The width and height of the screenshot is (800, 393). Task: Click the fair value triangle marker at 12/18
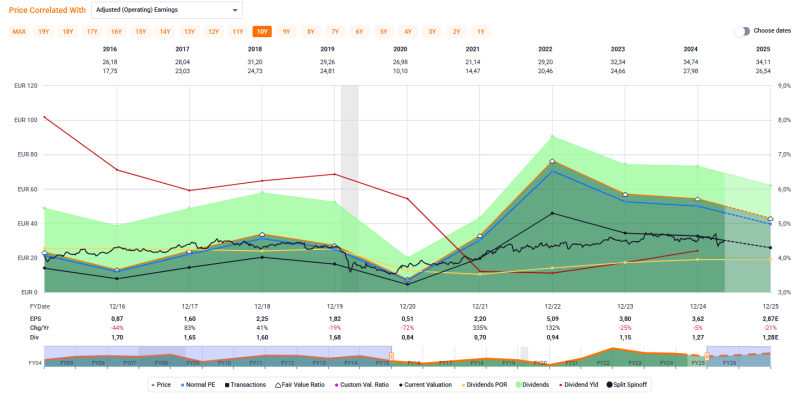pos(262,235)
